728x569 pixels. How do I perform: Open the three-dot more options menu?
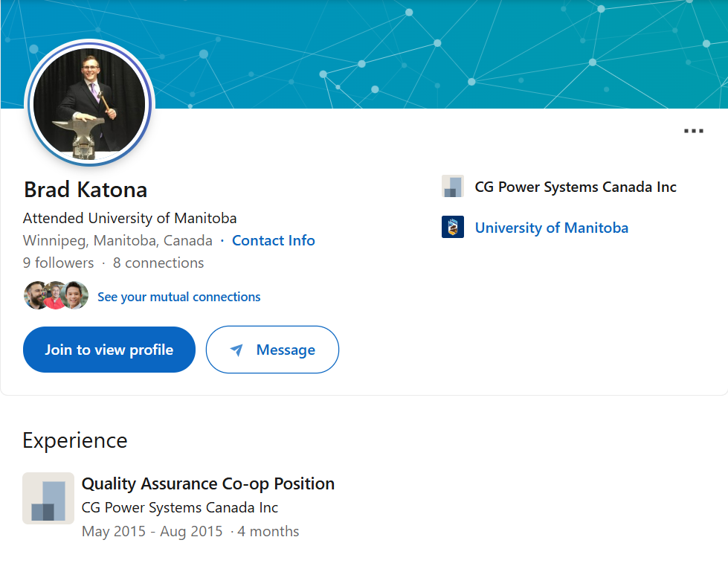pos(693,131)
